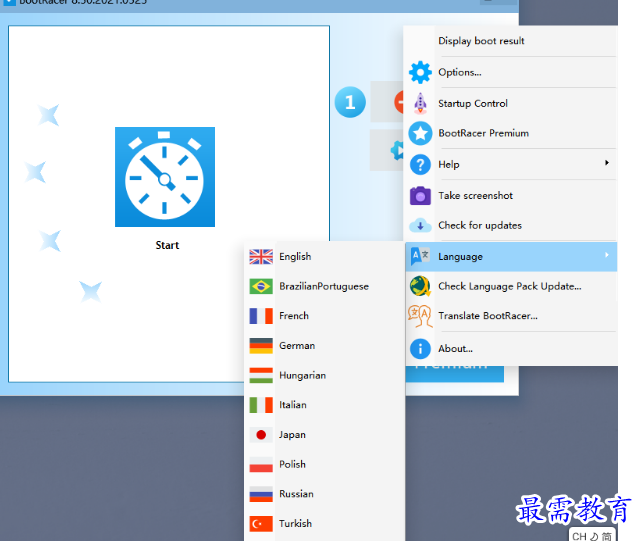Switch language to Hungarian

[x=324, y=375]
